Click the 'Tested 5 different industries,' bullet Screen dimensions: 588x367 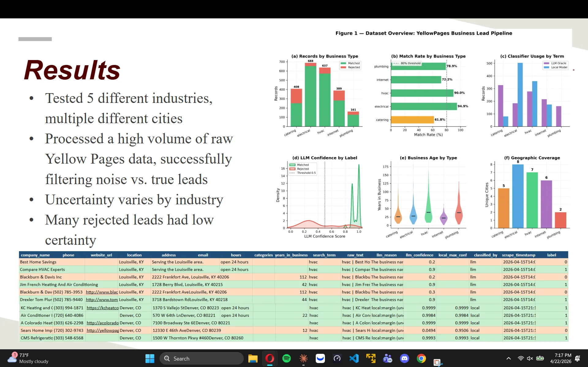[129, 98]
